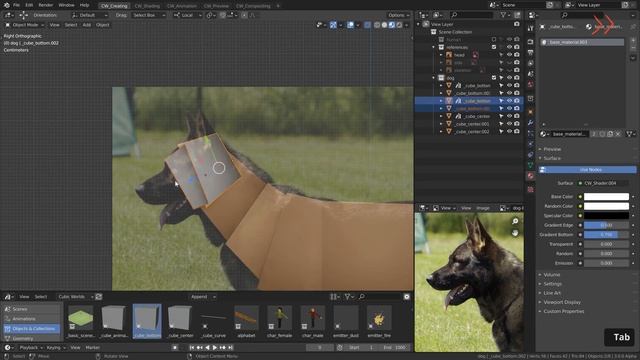Open the viewport Object menu

(102, 25)
